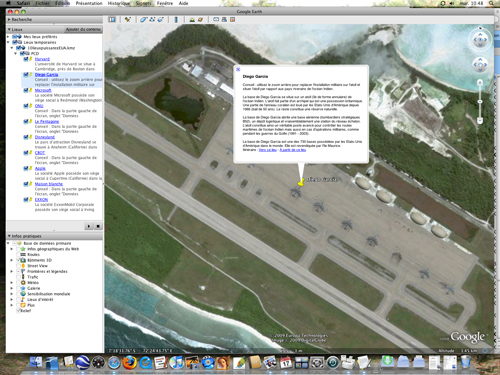This screenshot has width=500, height=375.
Task: Open the Aide menu
Action: tap(183, 3)
